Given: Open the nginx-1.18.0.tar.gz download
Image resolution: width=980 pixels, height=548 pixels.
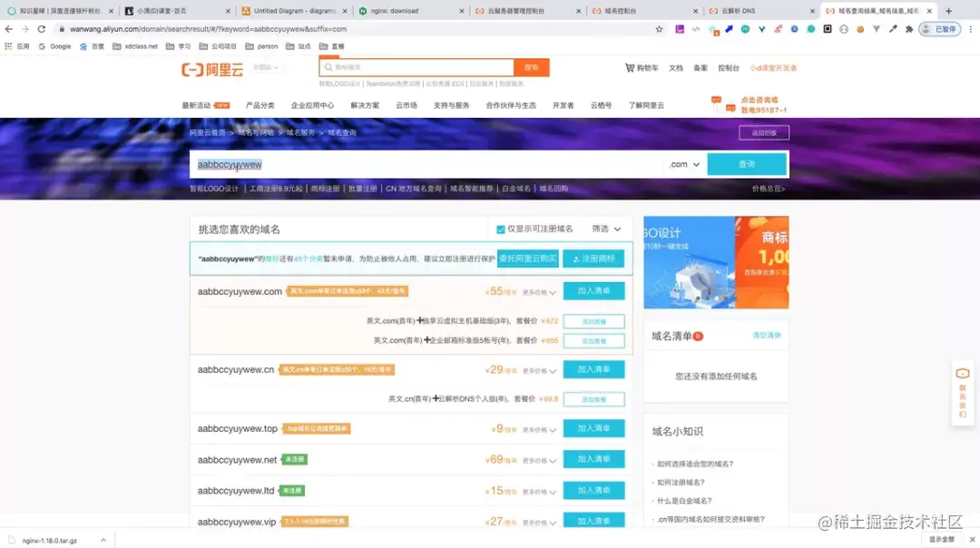Looking at the screenshot, I should [50, 540].
